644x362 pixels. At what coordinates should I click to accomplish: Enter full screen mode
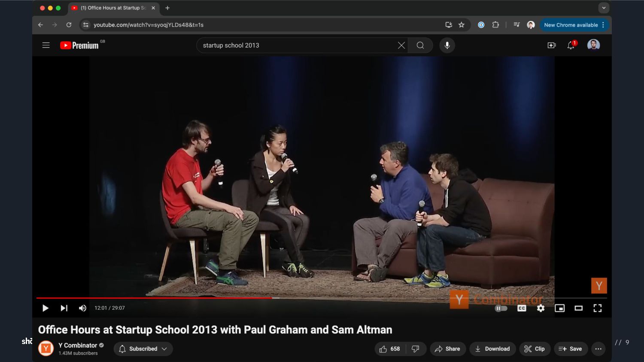597,308
